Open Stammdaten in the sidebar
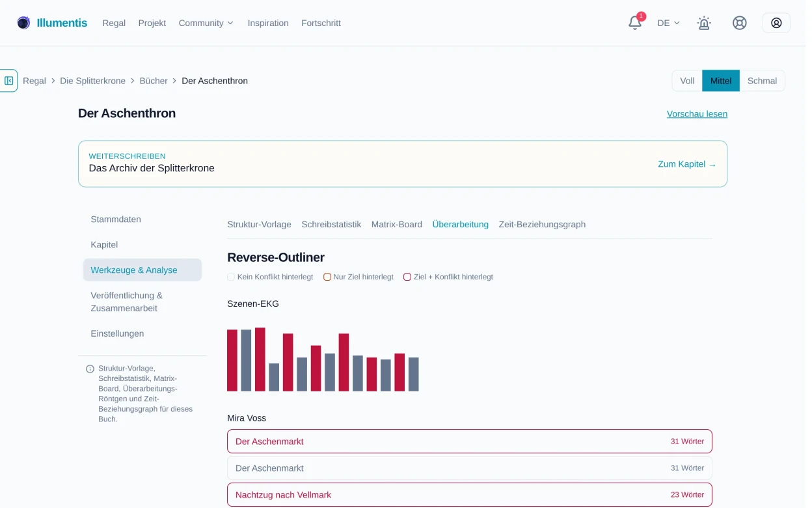This screenshot has width=812, height=508. click(x=142, y=219)
